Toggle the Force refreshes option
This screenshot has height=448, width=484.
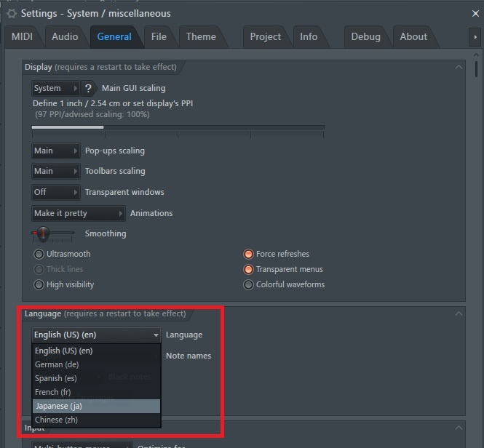[249, 255]
